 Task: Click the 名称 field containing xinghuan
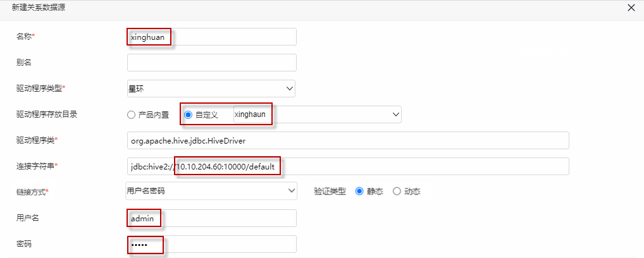pyautogui.click(x=212, y=37)
